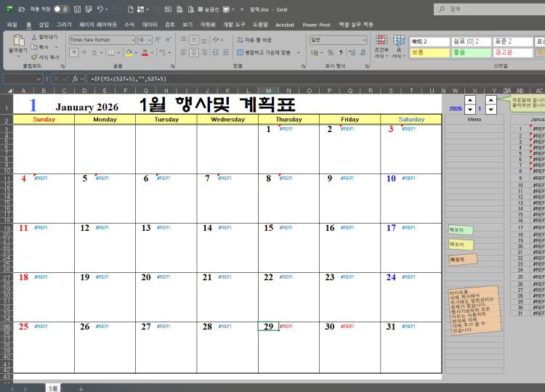Click the increase indent icon
Screen dimensions: 545x392
click(x=226, y=53)
